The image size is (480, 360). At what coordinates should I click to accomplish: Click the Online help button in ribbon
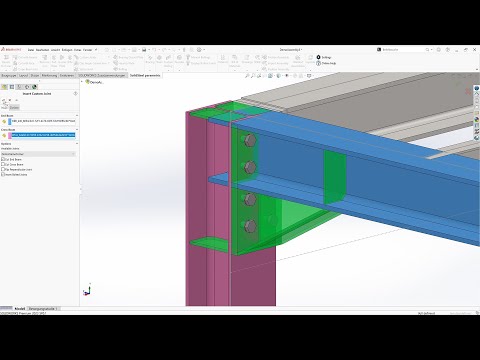click(326, 63)
